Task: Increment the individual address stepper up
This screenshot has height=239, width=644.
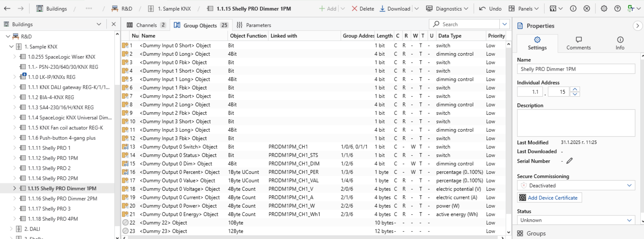Action: (x=575, y=89)
